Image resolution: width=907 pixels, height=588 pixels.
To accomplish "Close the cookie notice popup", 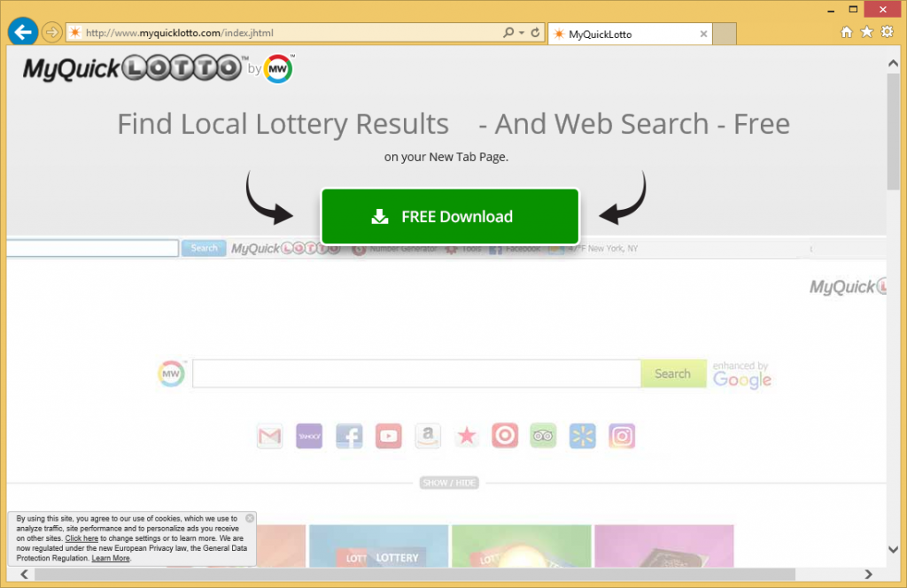I will click(x=250, y=518).
